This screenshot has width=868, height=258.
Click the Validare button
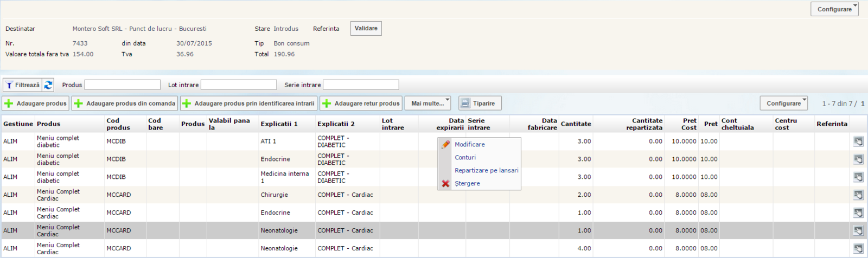pos(366,29)
